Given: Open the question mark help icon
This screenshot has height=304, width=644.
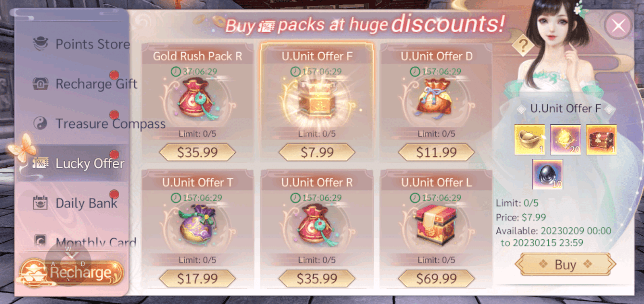Looking at the screenshot, I should (x=523, y=46).
